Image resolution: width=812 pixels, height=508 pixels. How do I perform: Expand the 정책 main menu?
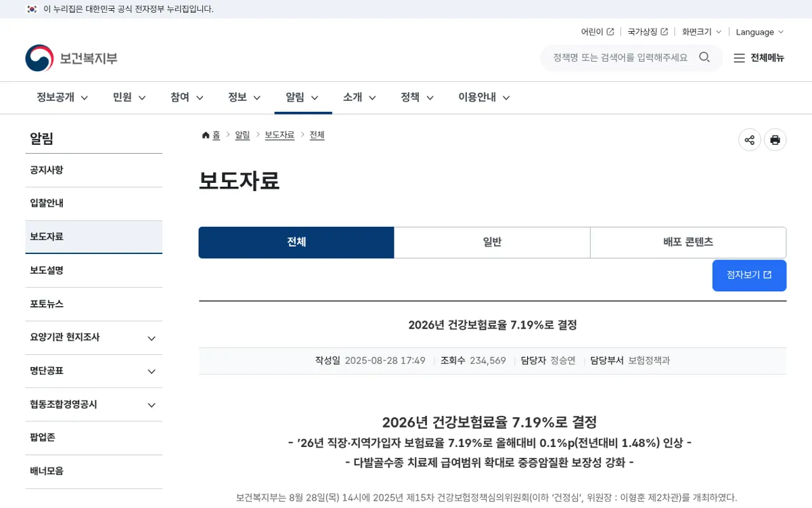418,98
